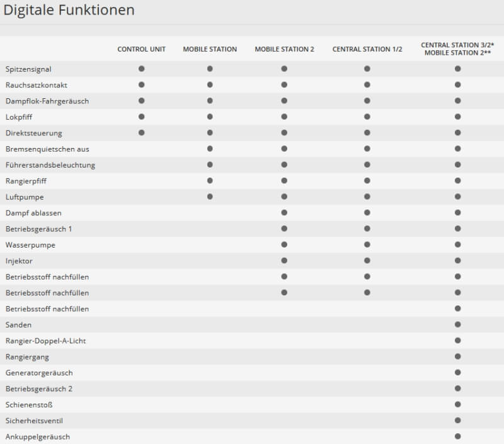
Task: Click the Sanden row availability dot
Action: 457,325
